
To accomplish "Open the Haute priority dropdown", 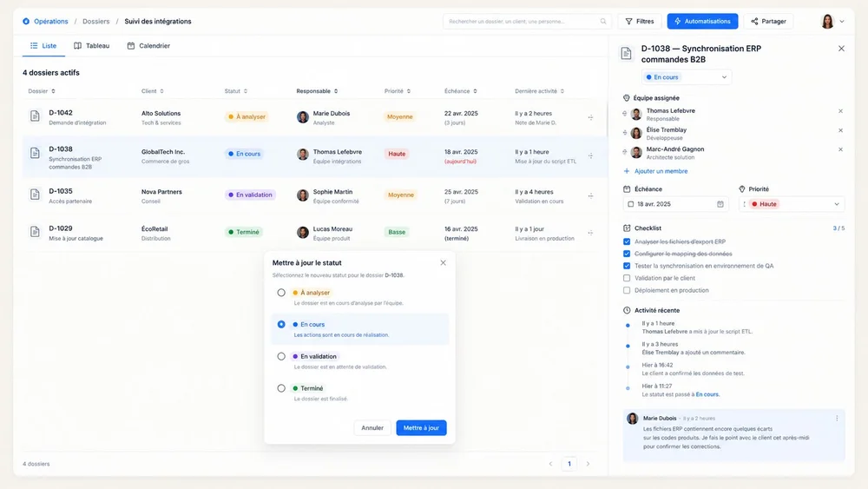I will (x=792, y=204).
